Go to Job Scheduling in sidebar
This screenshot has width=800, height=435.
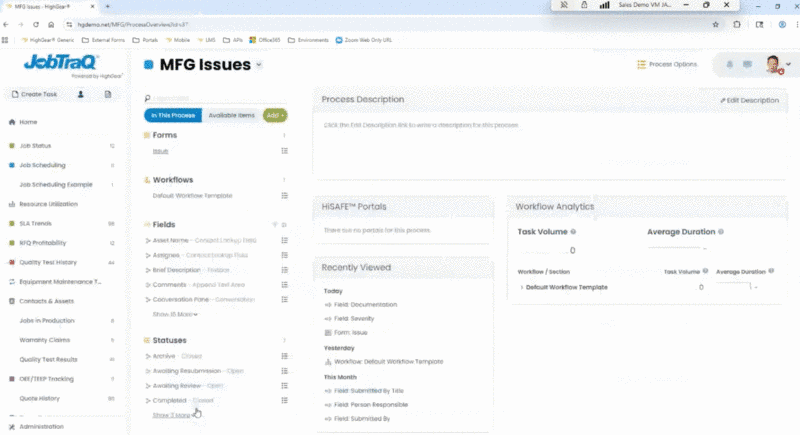click(42, 165)
